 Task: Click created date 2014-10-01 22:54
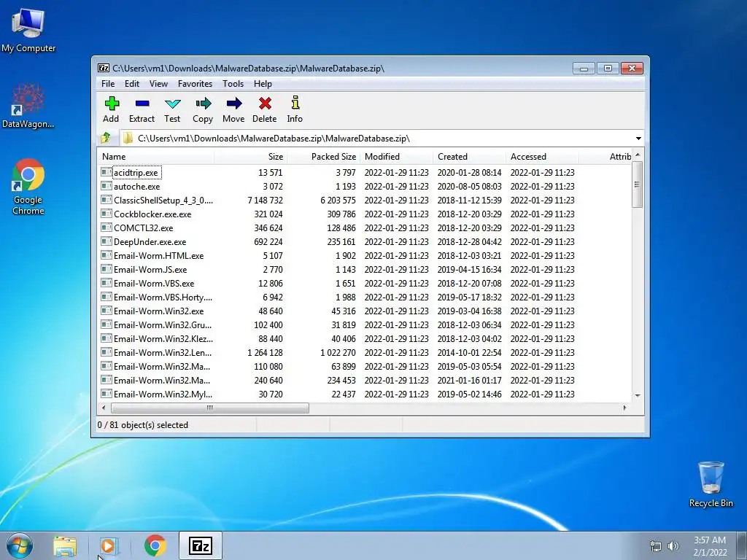(469, 352)
